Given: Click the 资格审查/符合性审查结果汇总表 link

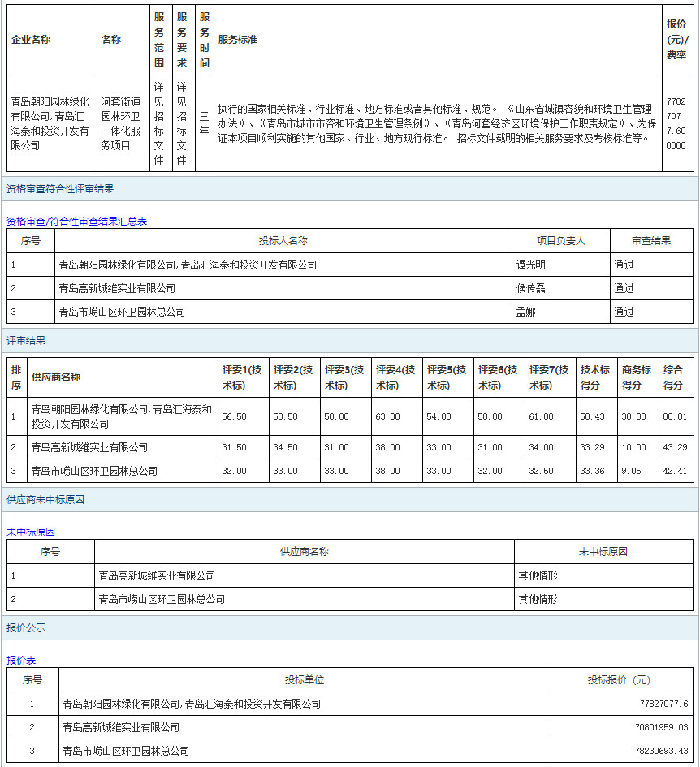Looking at the screenshot, I should 77,221.
